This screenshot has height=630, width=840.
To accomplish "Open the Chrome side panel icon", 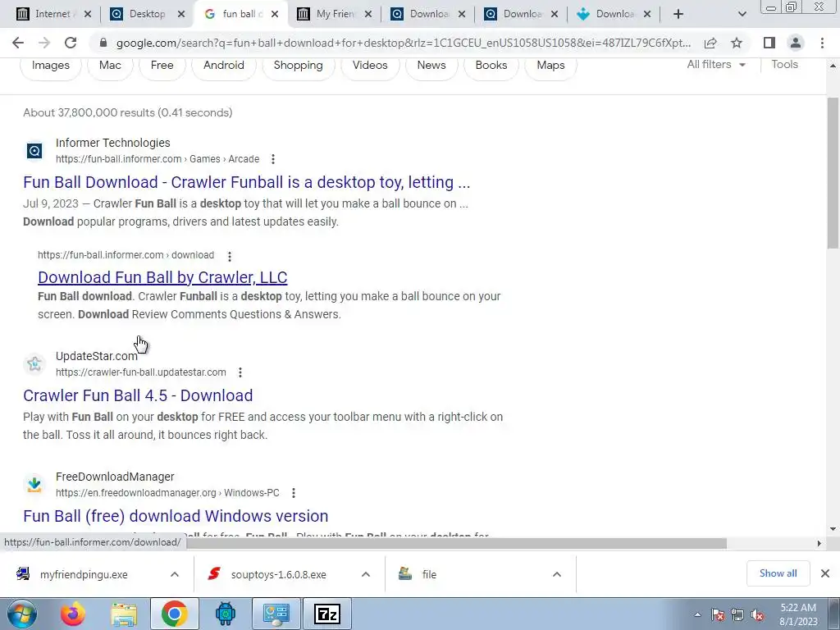I will [x=769, y=43].
